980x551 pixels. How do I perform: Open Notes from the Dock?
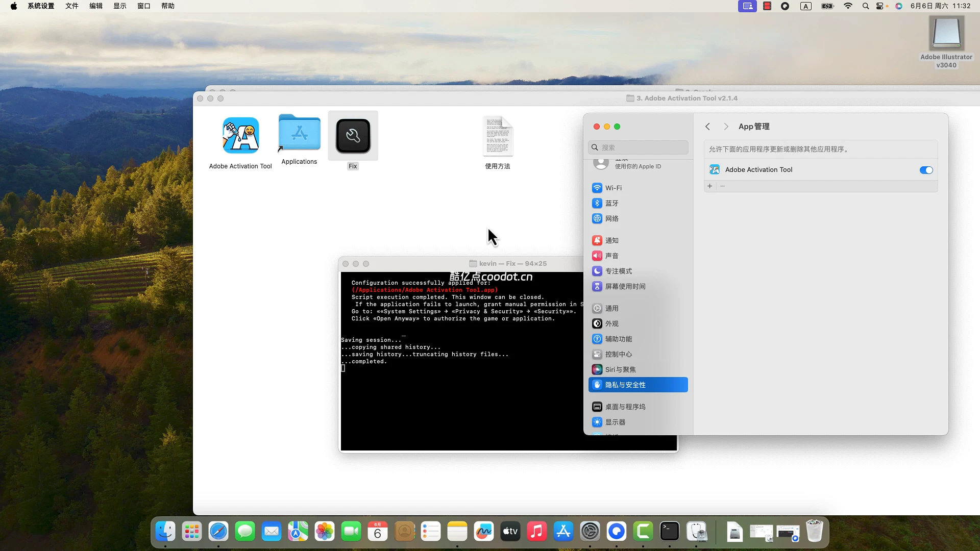(457, 532)
